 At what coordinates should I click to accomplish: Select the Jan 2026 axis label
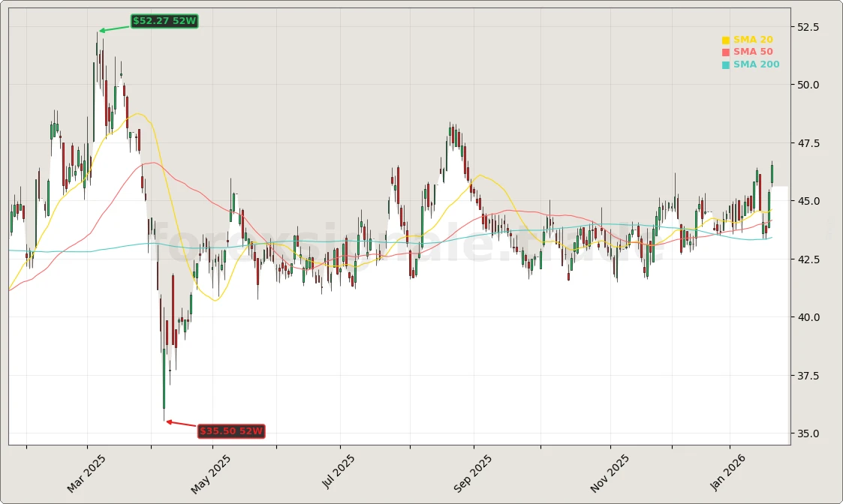coord(727,471)
